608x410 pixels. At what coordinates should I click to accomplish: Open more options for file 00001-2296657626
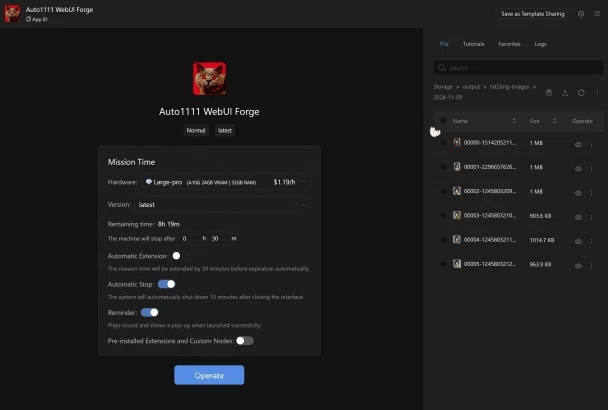pos(591,169)
